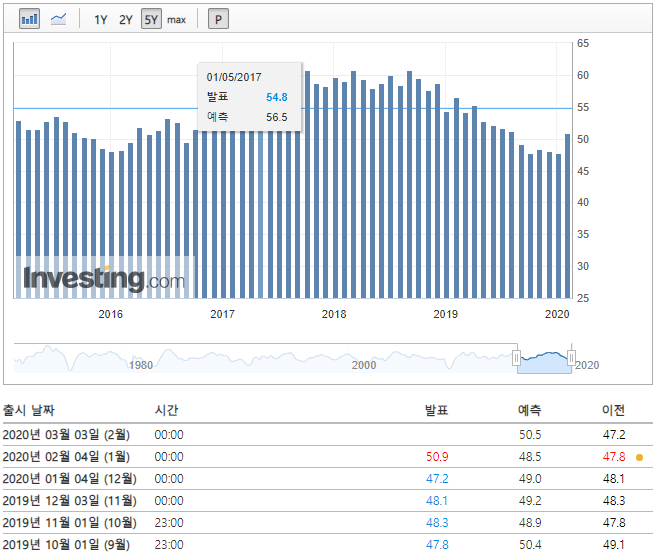Click the blue 48.3 actual value

(x=437, y=523)
